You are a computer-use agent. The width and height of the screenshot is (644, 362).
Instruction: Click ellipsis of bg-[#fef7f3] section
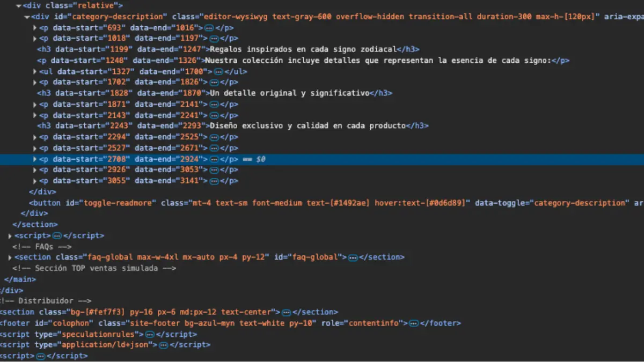(x=286, y=312)
